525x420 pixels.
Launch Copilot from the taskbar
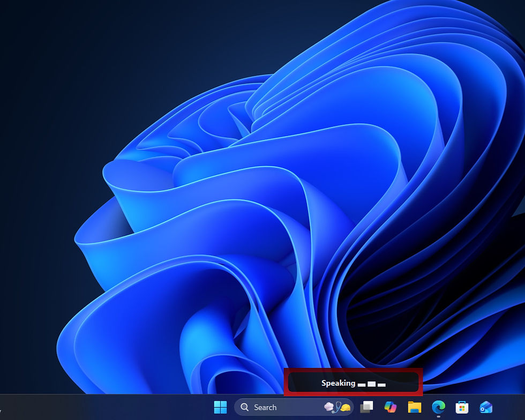pos(391,407)
